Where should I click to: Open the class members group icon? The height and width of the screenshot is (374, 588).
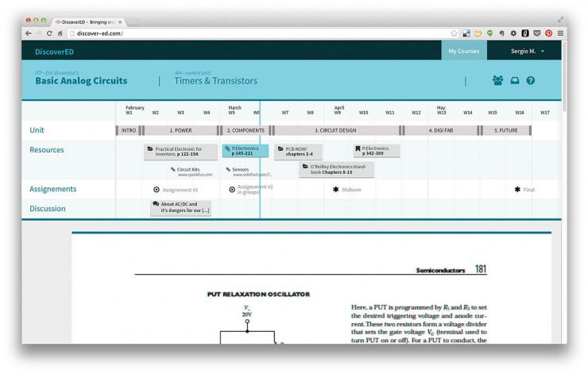click(497, 80)
